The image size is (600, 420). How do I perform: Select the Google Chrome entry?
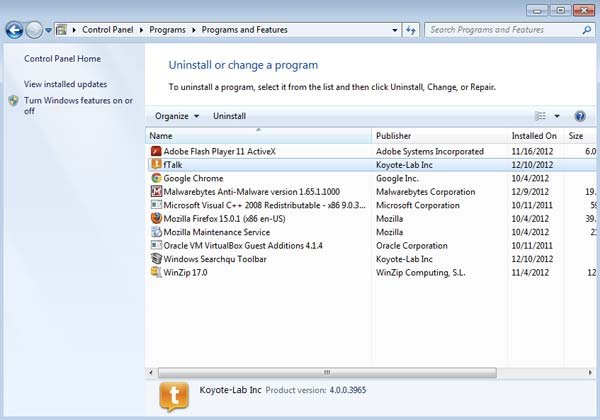point(193,178)
